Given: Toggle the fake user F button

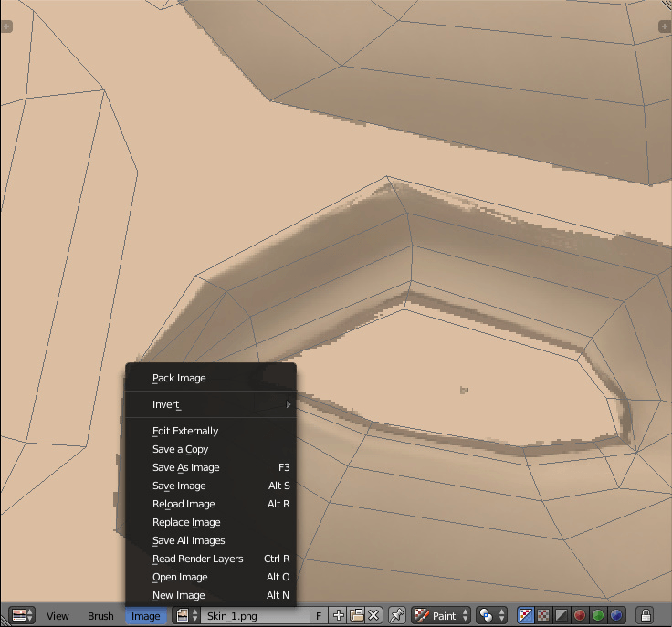Looking at the screenshot, I should (x=320, y=616).
